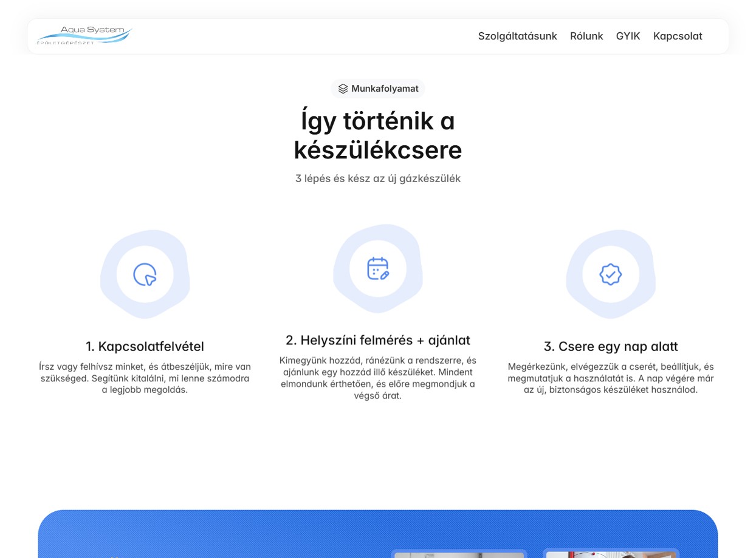The image size is (756, 558).
Task: Click the layers icon in the Munkafolyamat badge
Action: (343, 88)
